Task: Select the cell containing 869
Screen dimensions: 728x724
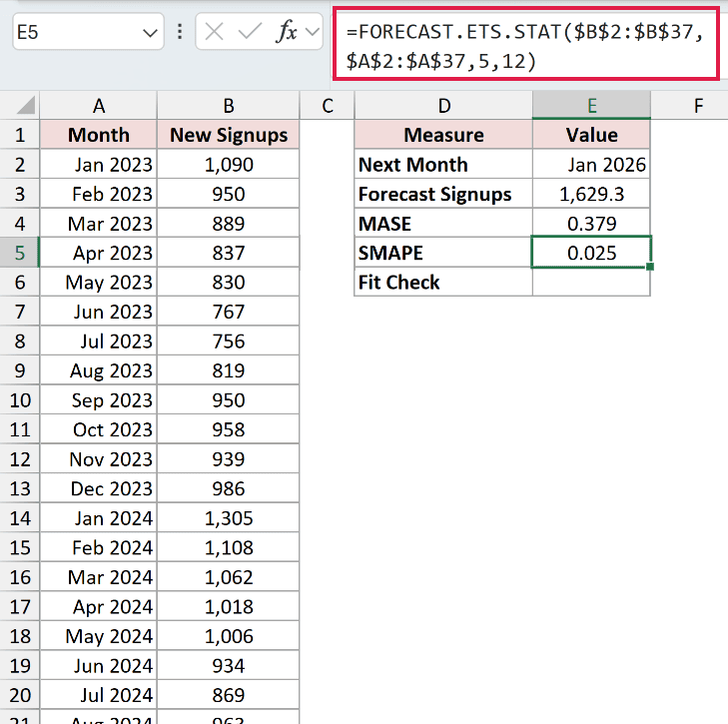Action: coord(229,695)
